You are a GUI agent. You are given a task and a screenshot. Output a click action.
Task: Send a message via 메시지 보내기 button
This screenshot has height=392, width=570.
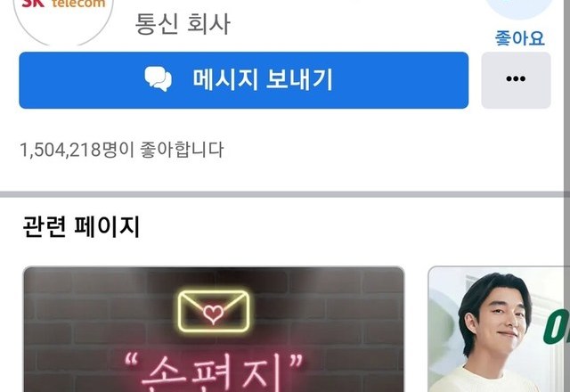tap(243, 80)
